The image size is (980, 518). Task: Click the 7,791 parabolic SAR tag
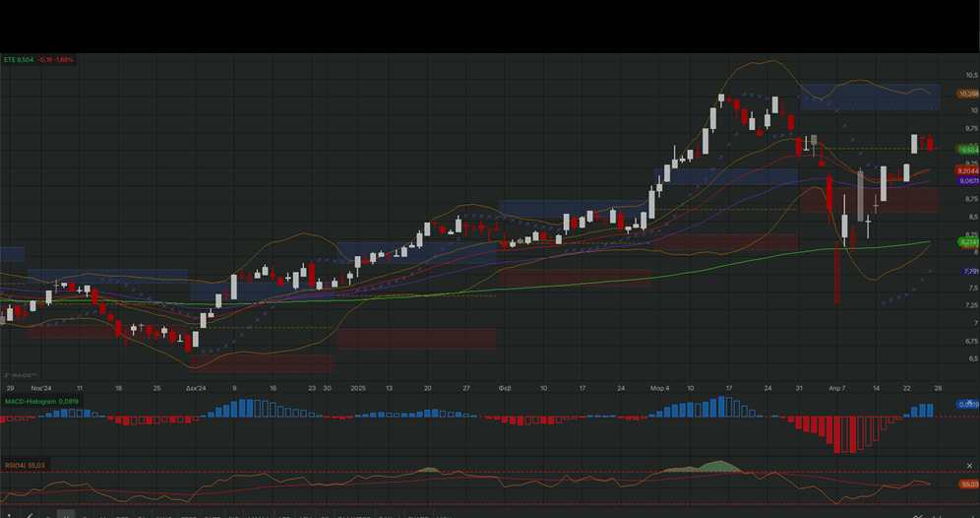[970, 272]
